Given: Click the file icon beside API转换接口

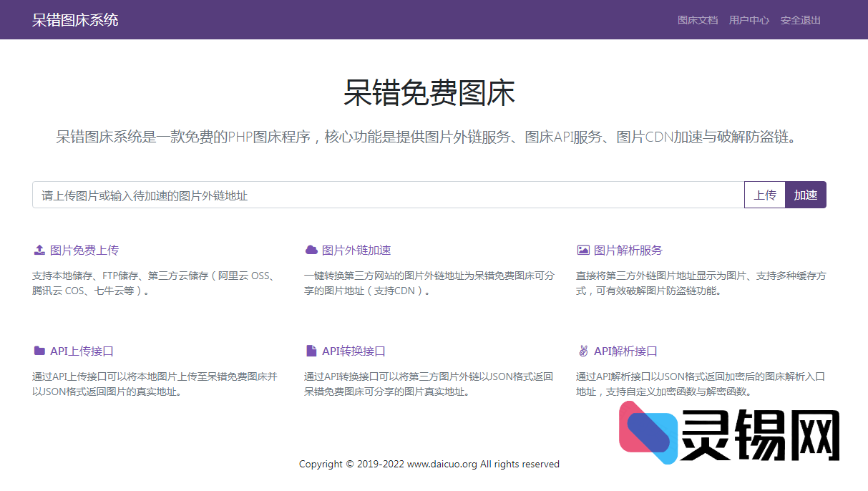Looking at the screenshot, I should 311,350.
